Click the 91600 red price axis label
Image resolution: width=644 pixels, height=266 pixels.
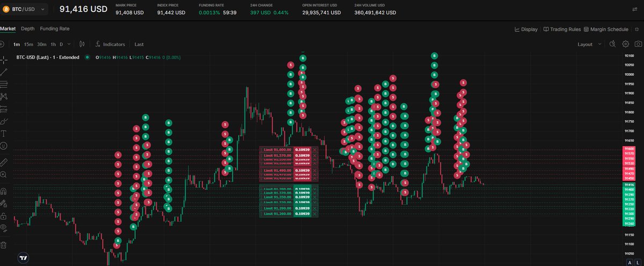630,149
